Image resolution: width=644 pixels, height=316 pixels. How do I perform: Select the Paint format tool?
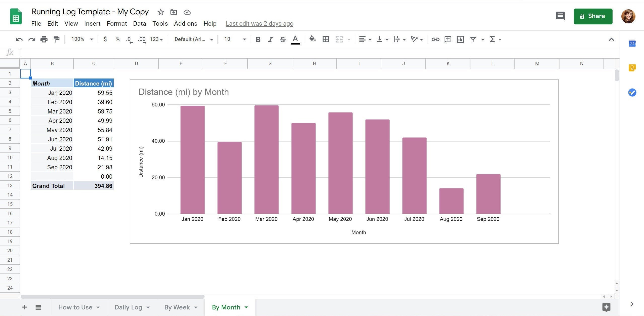[x=56, y=39]
